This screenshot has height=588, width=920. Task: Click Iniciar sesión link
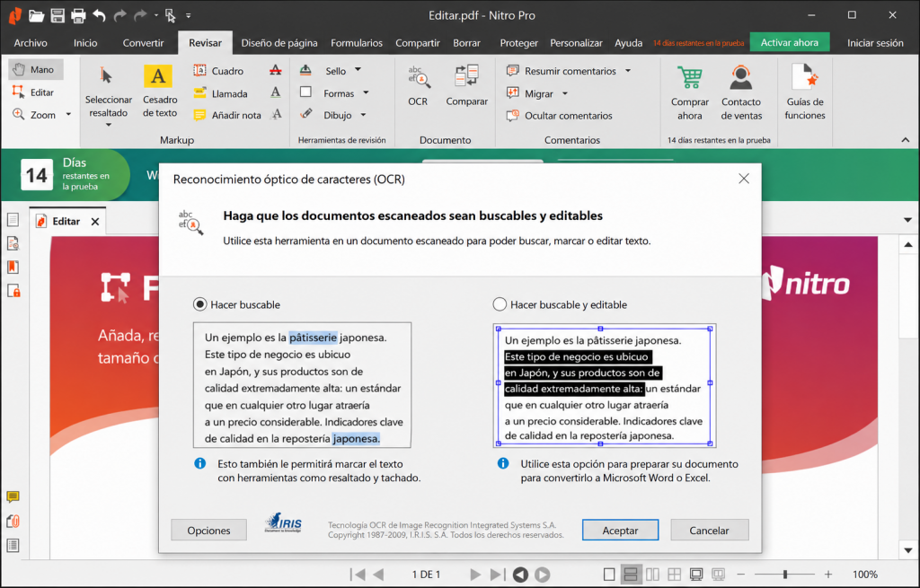[x=875, y=43]
